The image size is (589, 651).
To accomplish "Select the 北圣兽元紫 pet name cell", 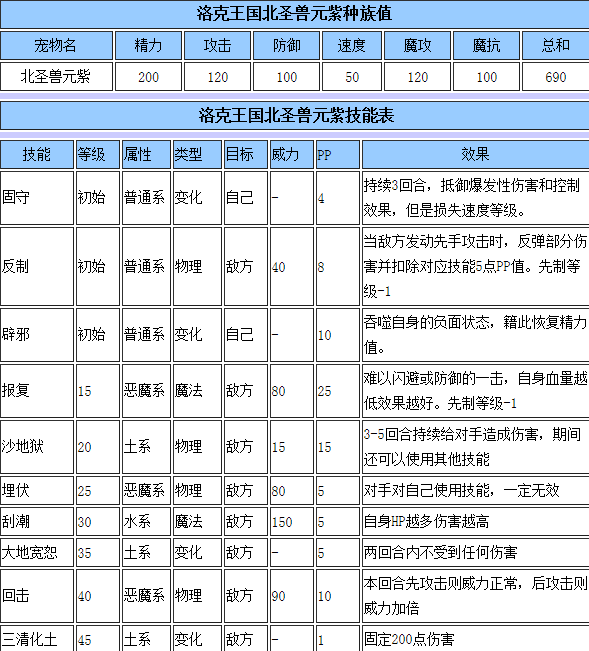I will click(x=56, y=77).
